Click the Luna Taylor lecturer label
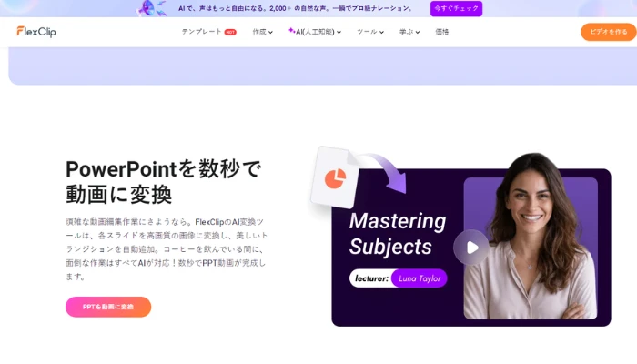The image size is (637, 364). 420,278
